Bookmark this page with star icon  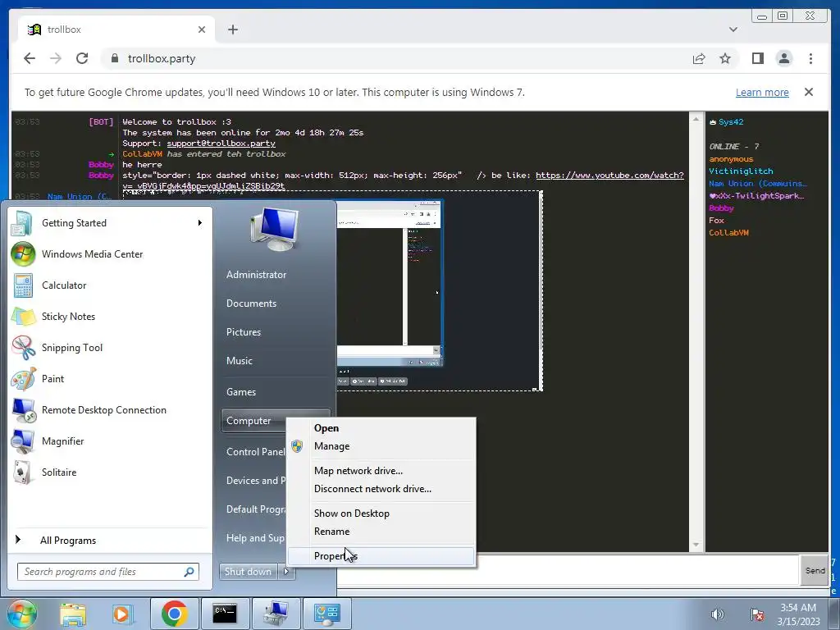pos(725,58)
